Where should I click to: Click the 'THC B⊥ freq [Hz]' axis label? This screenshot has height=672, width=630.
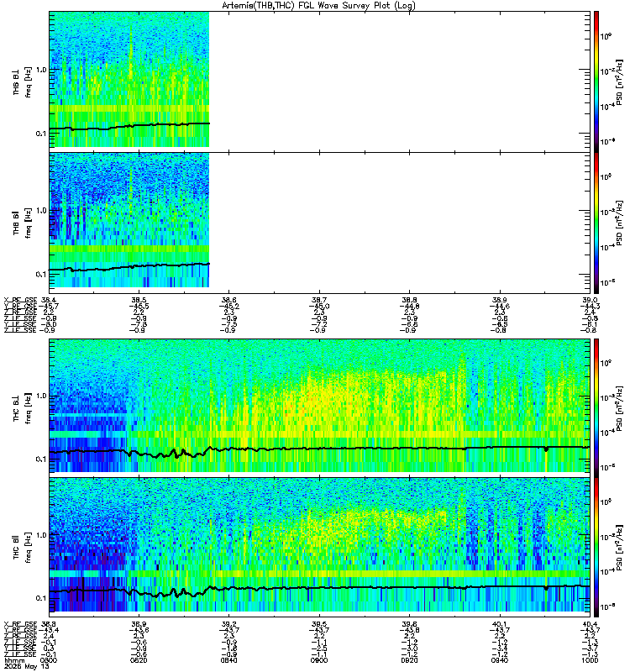point(22,408)
